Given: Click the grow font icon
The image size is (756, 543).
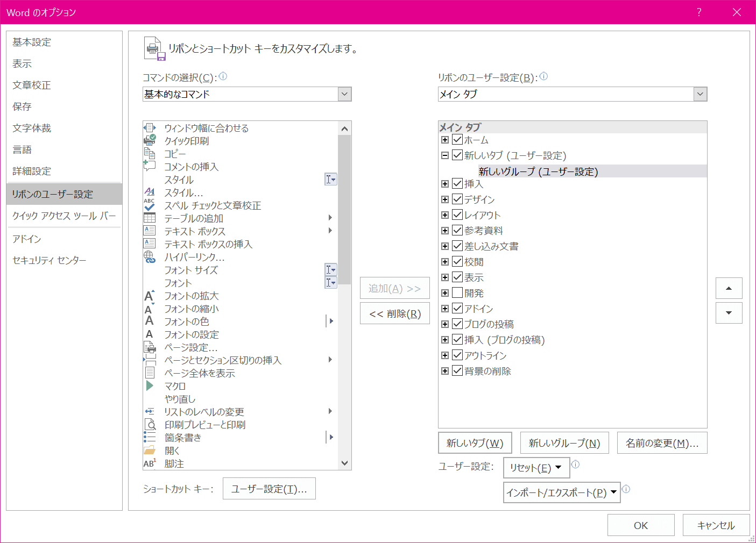Looking at the screenshot, I should click(x=150, y=296).
